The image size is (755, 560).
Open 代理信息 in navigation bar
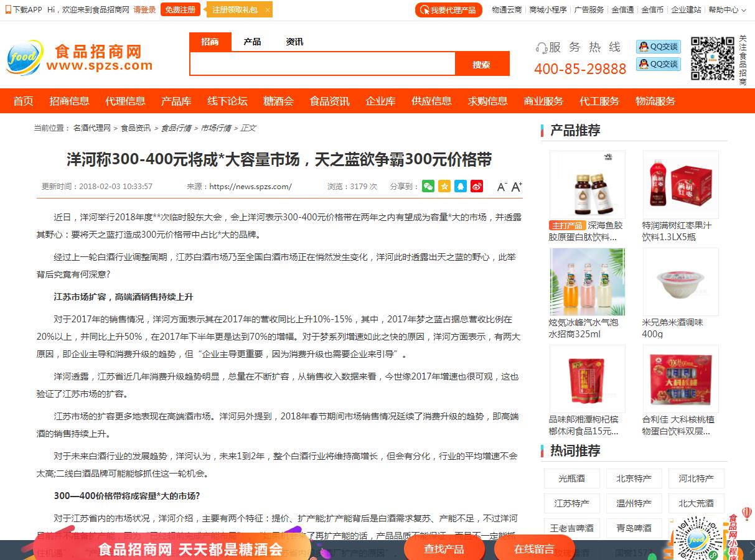tap(125, 101)
